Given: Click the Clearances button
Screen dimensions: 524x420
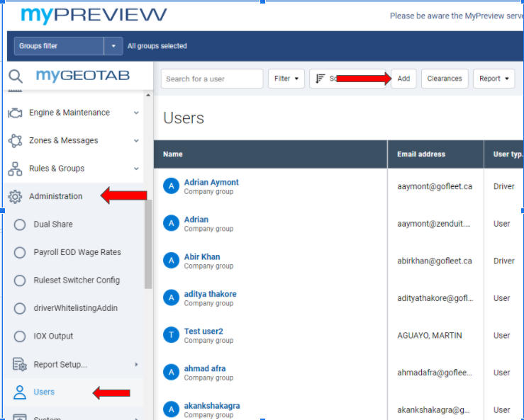Looking at the screenshot, I should (x=445, y=79).
